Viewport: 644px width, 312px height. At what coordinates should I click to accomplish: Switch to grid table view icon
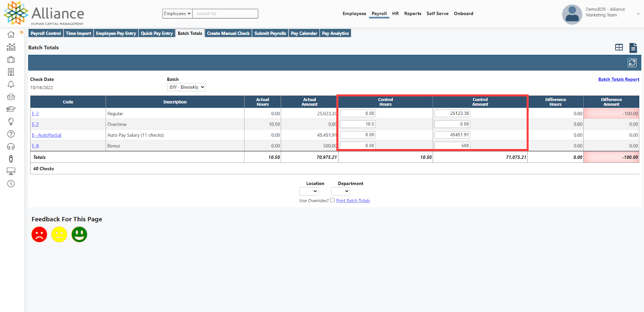point(619,48)
